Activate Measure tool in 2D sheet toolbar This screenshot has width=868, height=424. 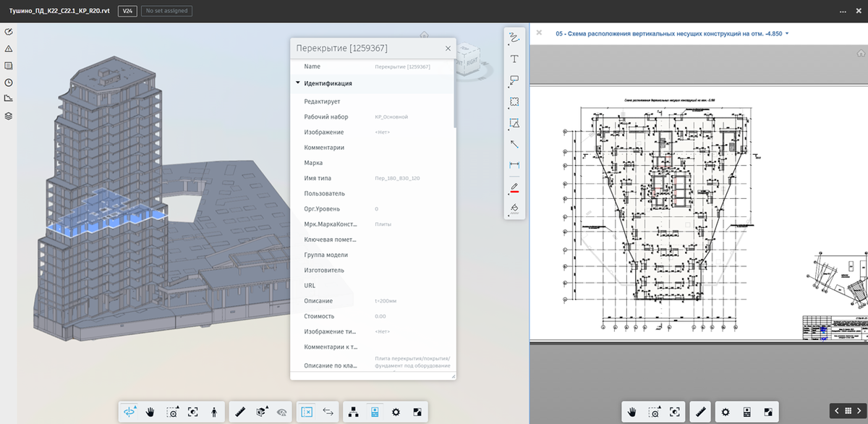(x=699, y=411)
